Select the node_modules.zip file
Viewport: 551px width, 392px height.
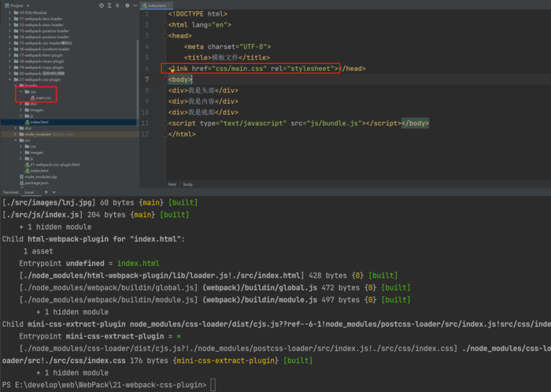(41, 176)
